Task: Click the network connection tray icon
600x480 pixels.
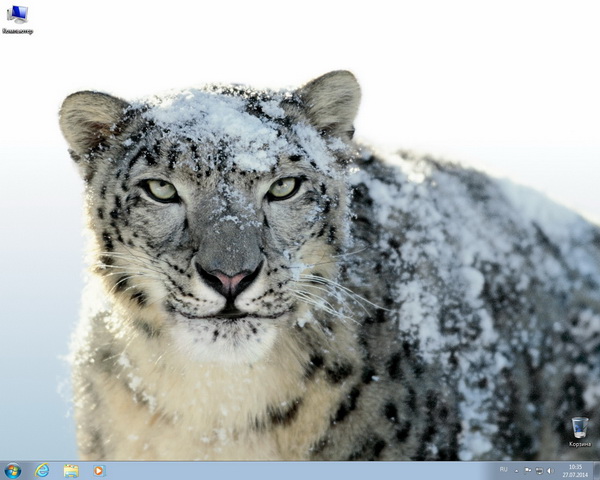Action: click(x=539, y=470)
